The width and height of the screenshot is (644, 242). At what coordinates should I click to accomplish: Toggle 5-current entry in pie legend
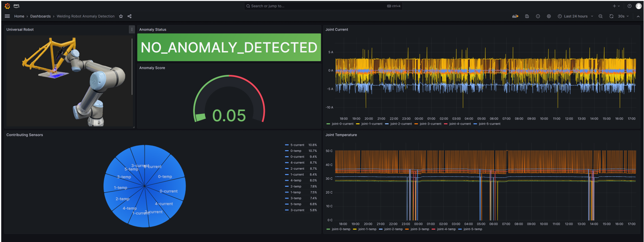coord(297,145)
